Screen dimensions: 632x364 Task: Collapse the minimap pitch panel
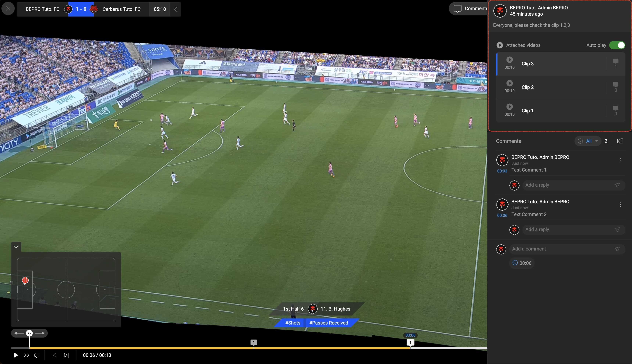[x=16, y=247]
